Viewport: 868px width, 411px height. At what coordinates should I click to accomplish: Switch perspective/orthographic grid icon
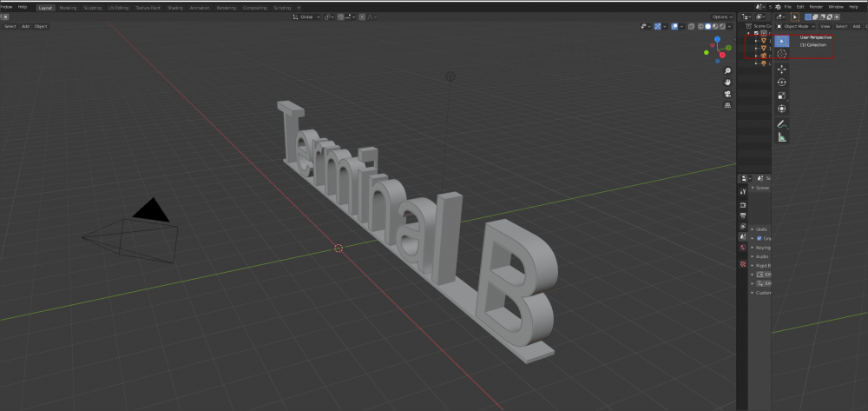point(727,105)
